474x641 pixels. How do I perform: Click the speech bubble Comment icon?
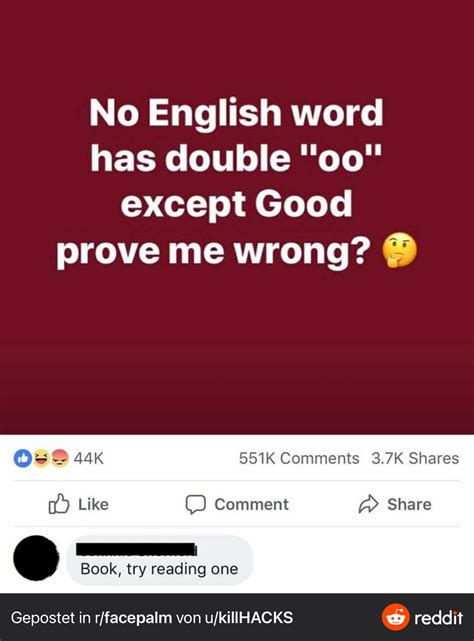click(195, 504)
